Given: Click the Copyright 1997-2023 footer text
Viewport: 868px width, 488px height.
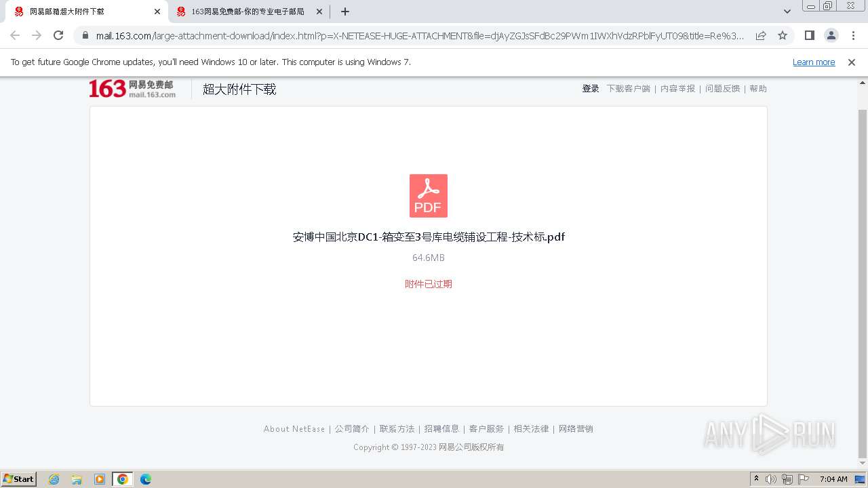Looking at the screenshot, I should coord(429,447).
